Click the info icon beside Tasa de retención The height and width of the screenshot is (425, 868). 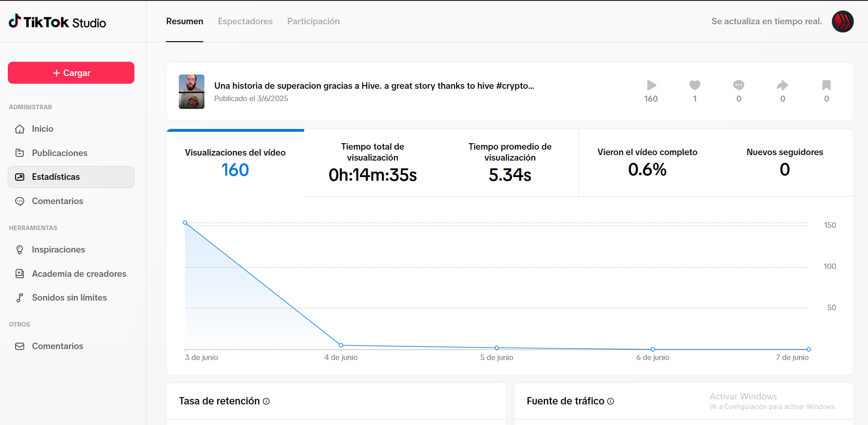click(266, 401)
